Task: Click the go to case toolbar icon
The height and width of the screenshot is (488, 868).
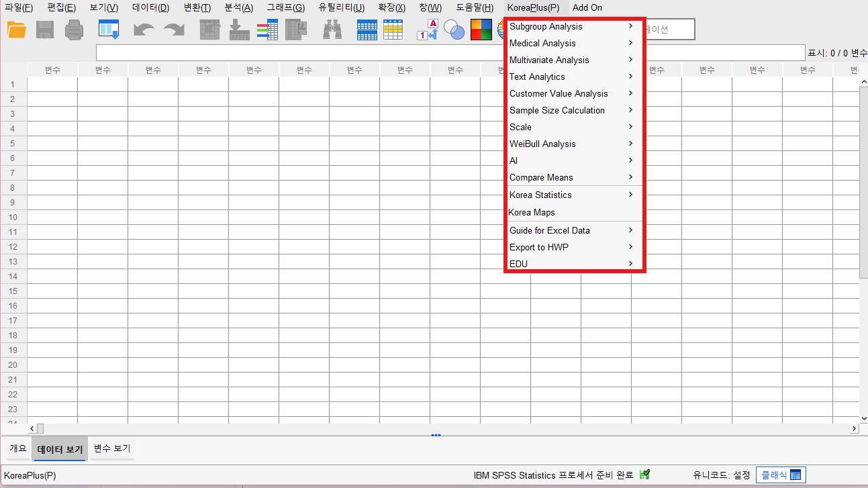Action: coord(210,30)
